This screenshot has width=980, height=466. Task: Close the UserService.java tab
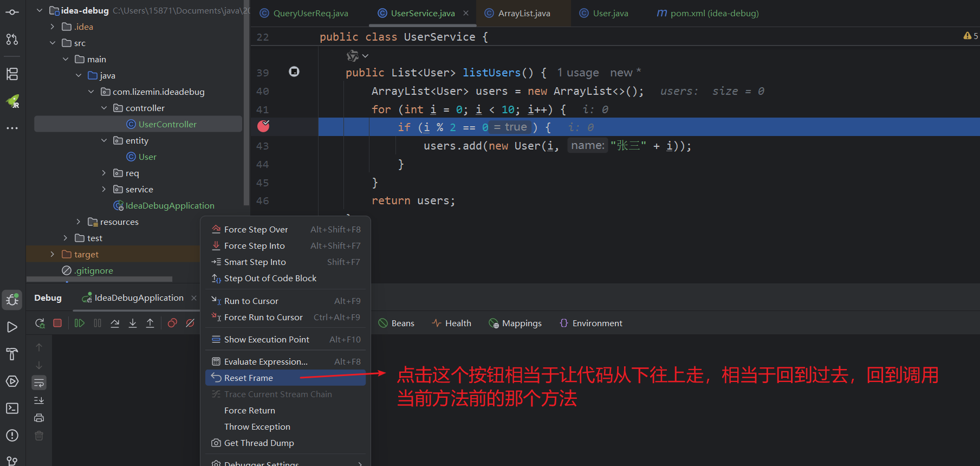click(466, 13)
